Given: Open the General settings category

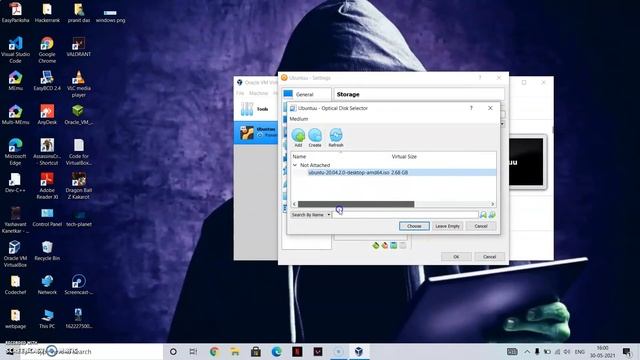Looking at the screenshot, I should point(306,94).
